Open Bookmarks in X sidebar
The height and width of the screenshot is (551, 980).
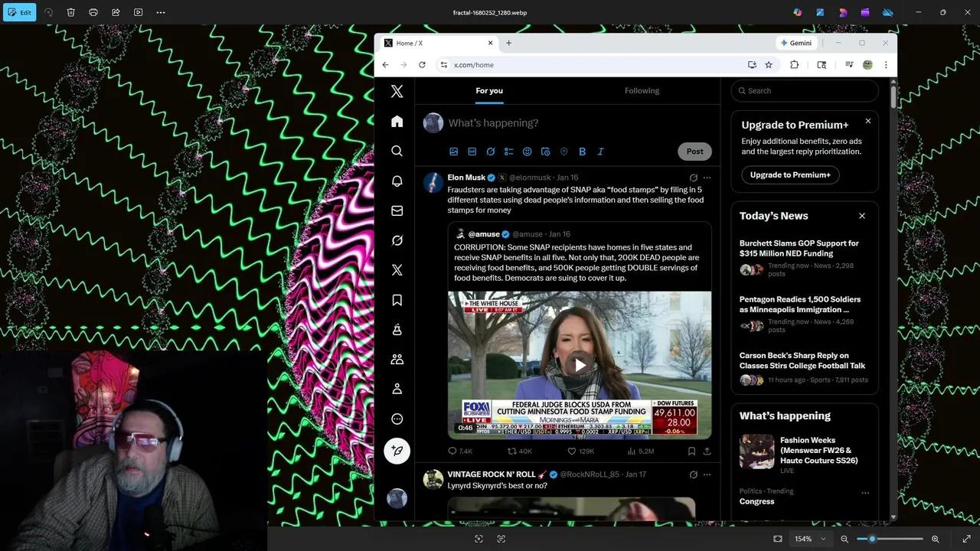click(x=397, y=300)
